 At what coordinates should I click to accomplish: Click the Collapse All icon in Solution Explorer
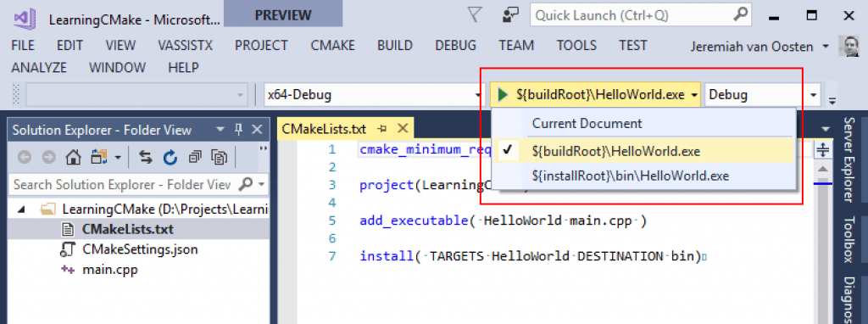point(195,158)
